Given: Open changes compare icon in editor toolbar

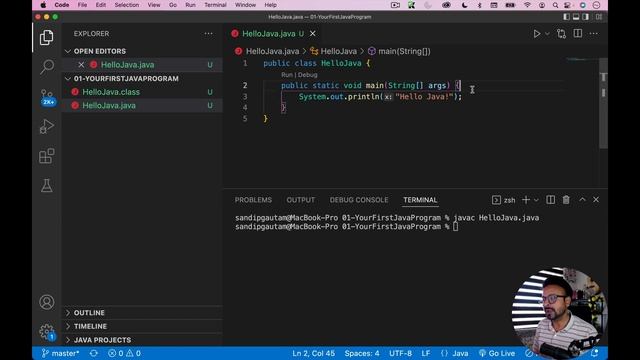Looking at the screenshot, I should click(x=562, y=34).
